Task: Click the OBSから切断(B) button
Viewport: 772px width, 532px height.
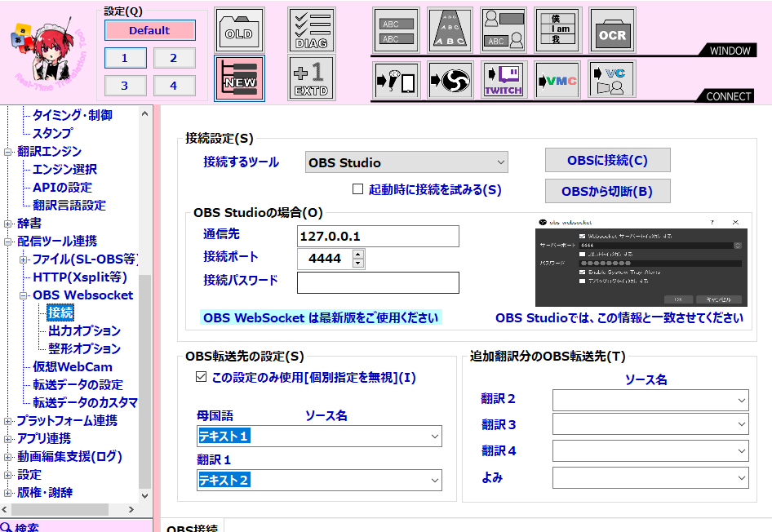Action: 607,191
